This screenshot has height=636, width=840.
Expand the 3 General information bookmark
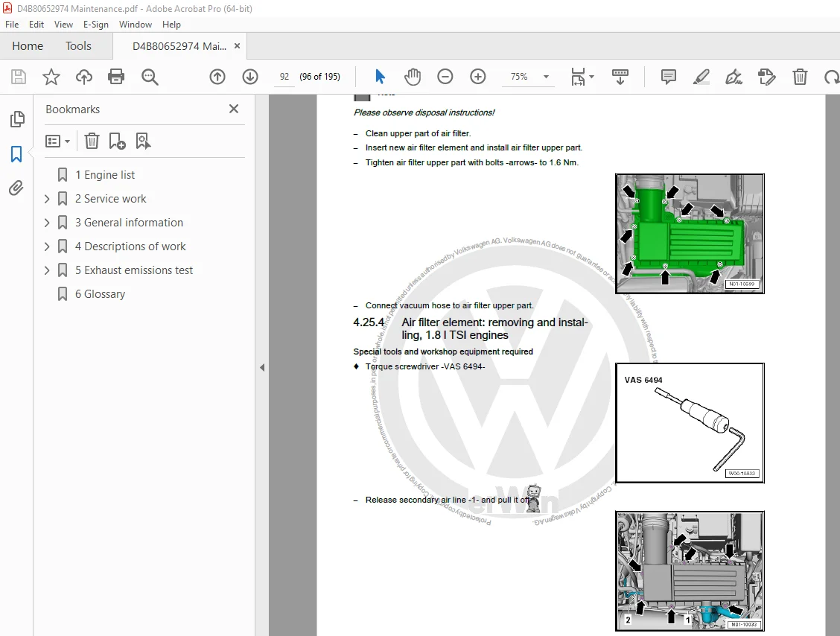tap(47, 223)
